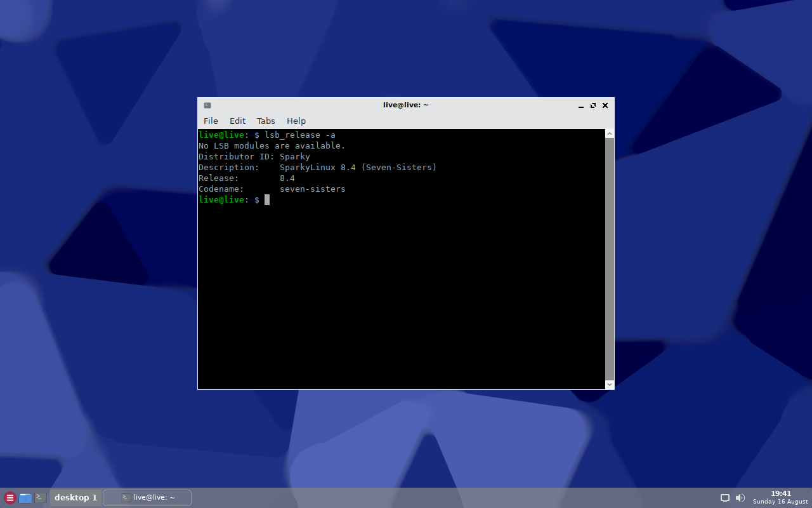Open the Tabs menu in the terminal
This screenshot has width=812, height=508.
pos(266,121)
